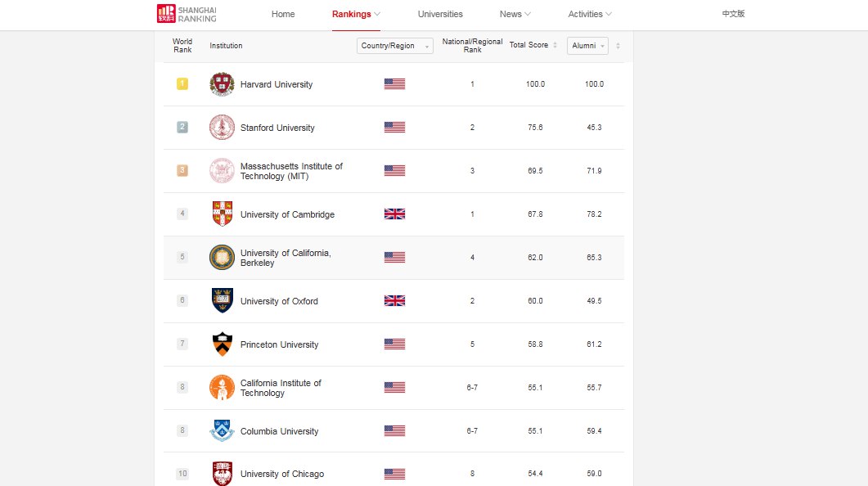Click the Princeton University shield logo
This screenshot has height=486, width=868.
222,344
